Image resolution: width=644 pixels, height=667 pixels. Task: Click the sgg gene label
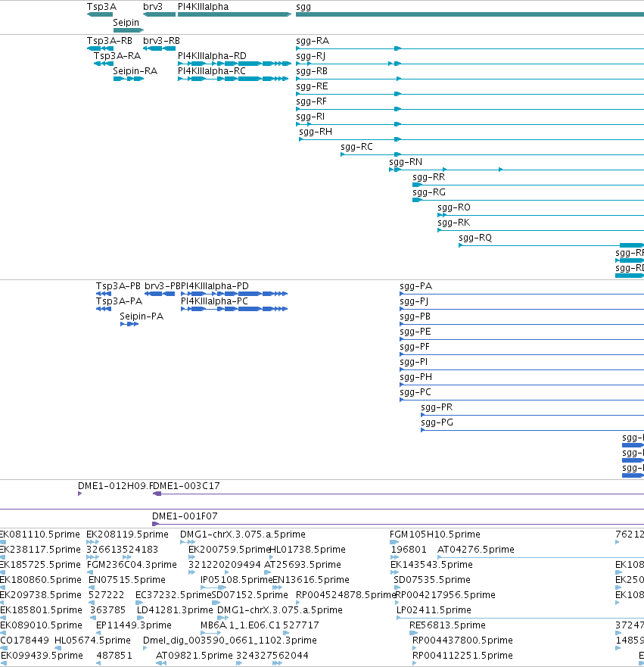(x=303, y=7)
